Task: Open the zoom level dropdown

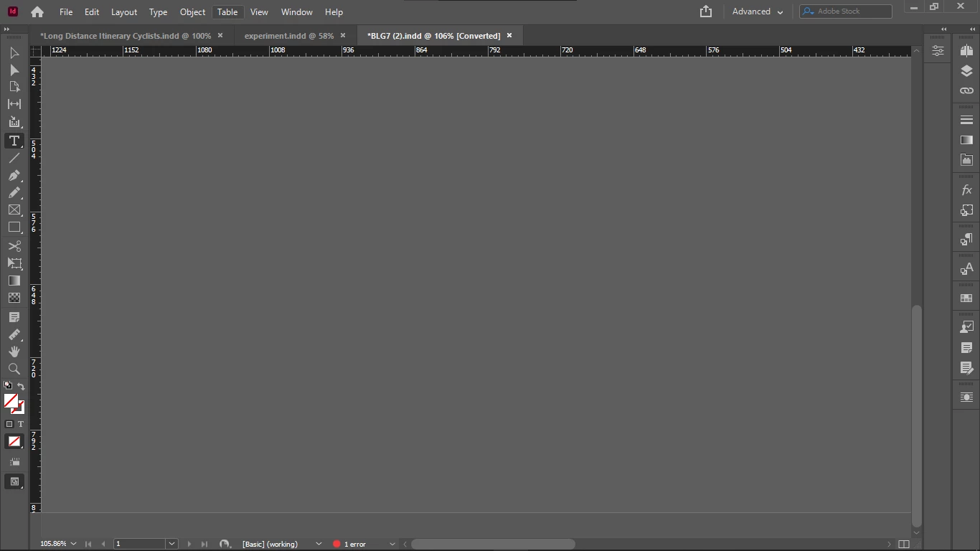Action: 73,544
